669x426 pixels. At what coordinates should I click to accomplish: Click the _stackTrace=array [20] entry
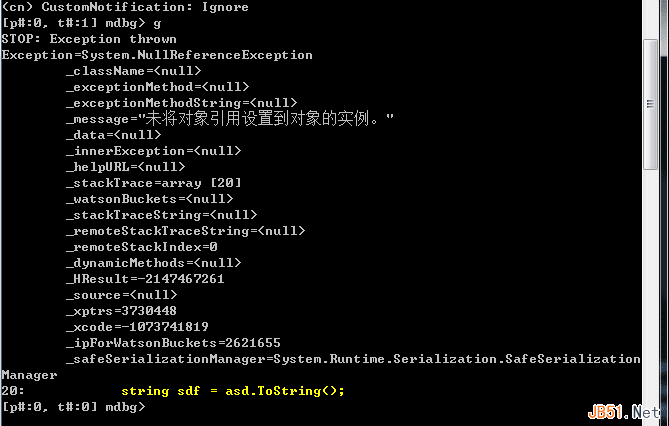(x=153, y=183)
